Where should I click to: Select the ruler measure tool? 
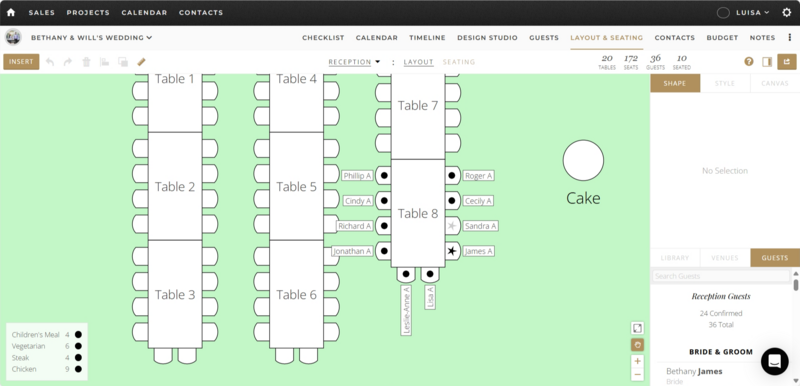(x=141, y=62)
